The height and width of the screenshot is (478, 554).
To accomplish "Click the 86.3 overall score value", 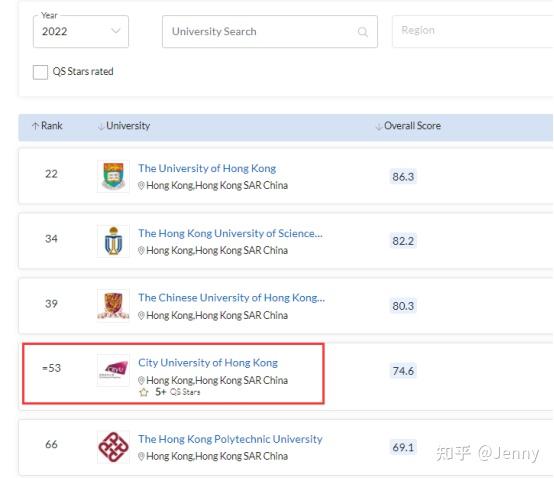I will coord(403,177).
